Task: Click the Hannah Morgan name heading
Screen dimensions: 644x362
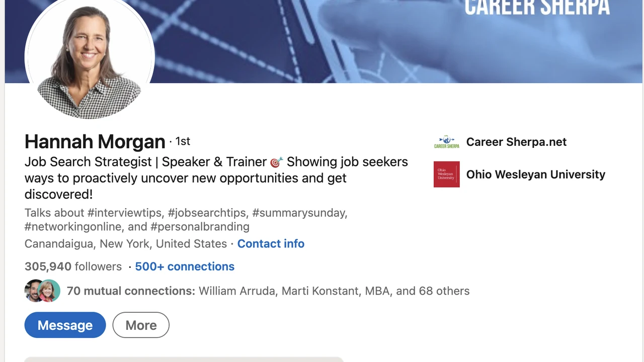Action: pos(95,142)
